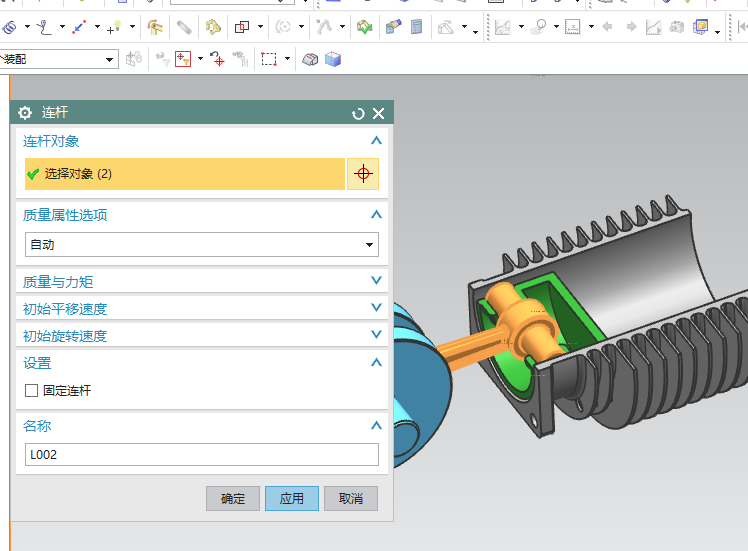Click the greyed forward arrow icon
This screenshot has height=551, width=748.
tap(631, 27)
